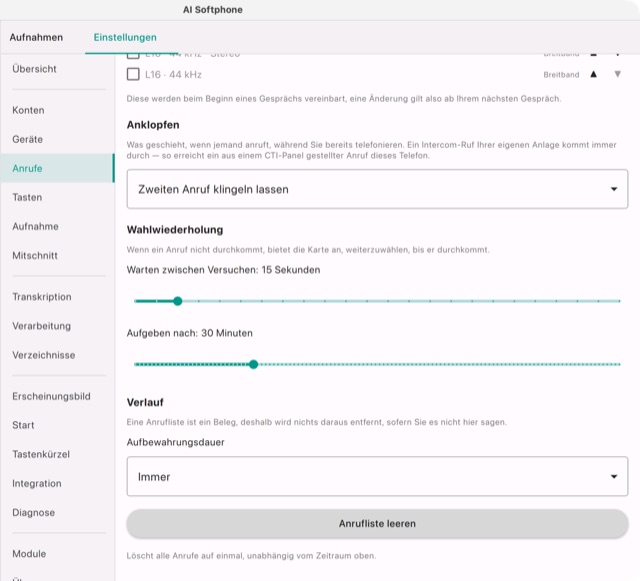Click the text Aufgeben nach: 30 Minuten
The width and height of the screenshot is (640, 581).
tap(189, 333)
